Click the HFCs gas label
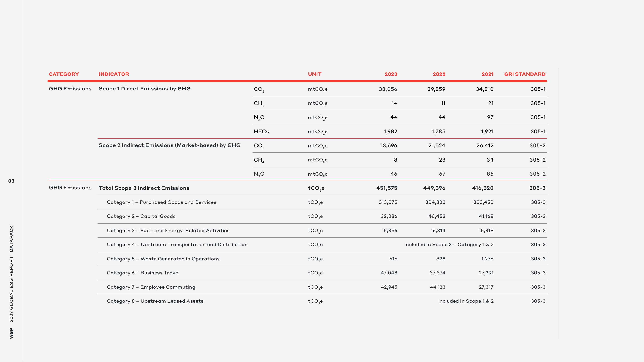This screenshot has height=362, width=644. click(261, 131)
